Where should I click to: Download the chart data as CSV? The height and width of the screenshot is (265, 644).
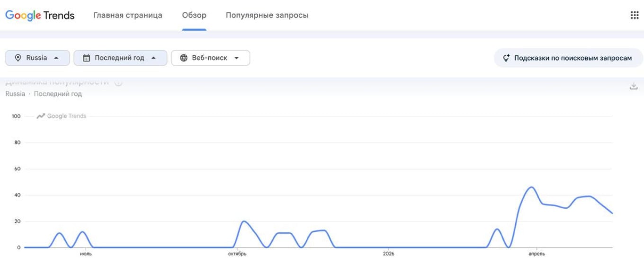coord(634,86)
